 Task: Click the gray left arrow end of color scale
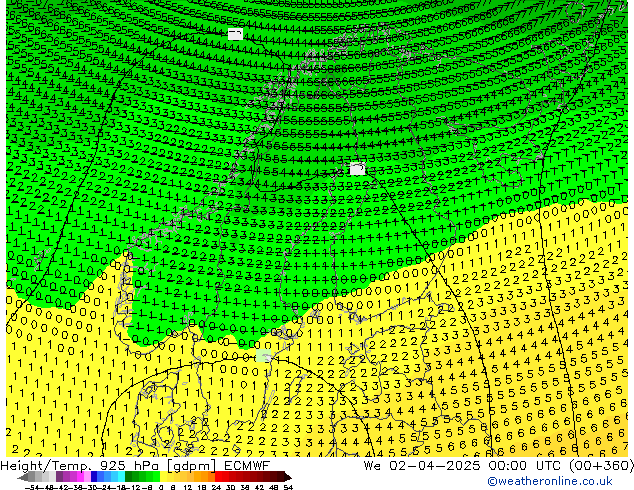(x=23, y=477)
